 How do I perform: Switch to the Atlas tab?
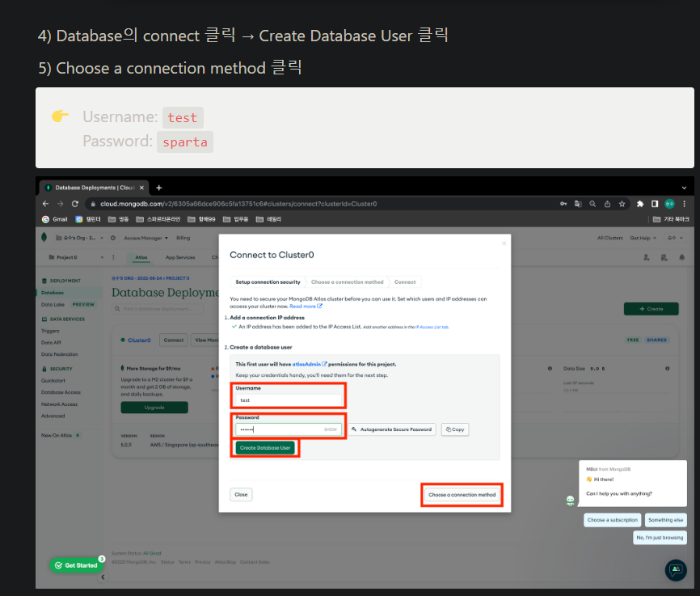[141, 258]
